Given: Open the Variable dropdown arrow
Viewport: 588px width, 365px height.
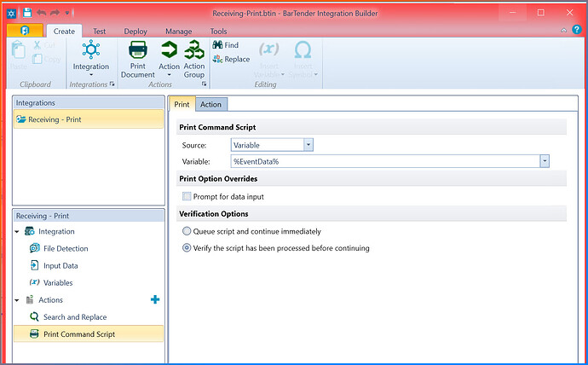Looking at the screenshot, I should 545,161.
